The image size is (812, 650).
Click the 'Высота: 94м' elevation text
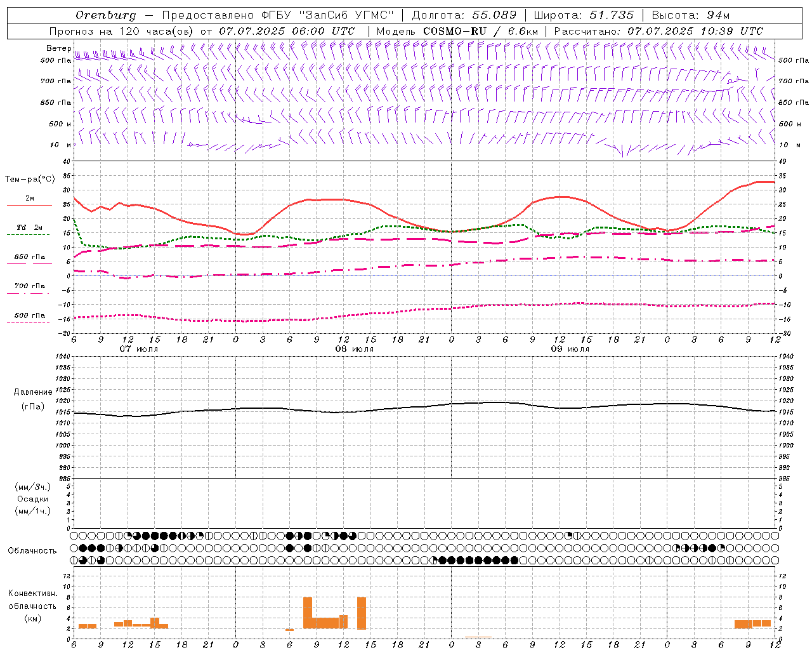[691, 15]
